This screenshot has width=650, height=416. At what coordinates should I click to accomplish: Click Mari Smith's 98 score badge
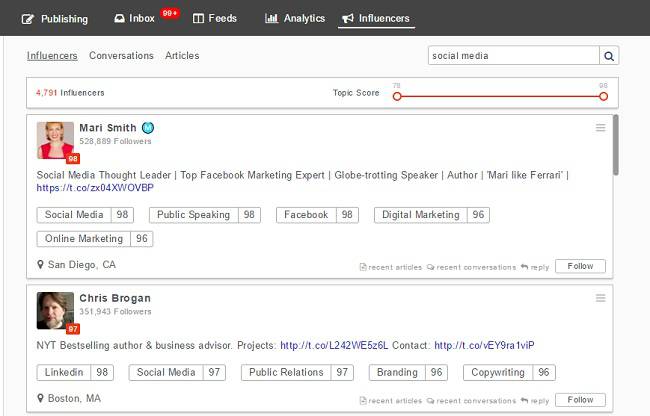pos(73,158)
